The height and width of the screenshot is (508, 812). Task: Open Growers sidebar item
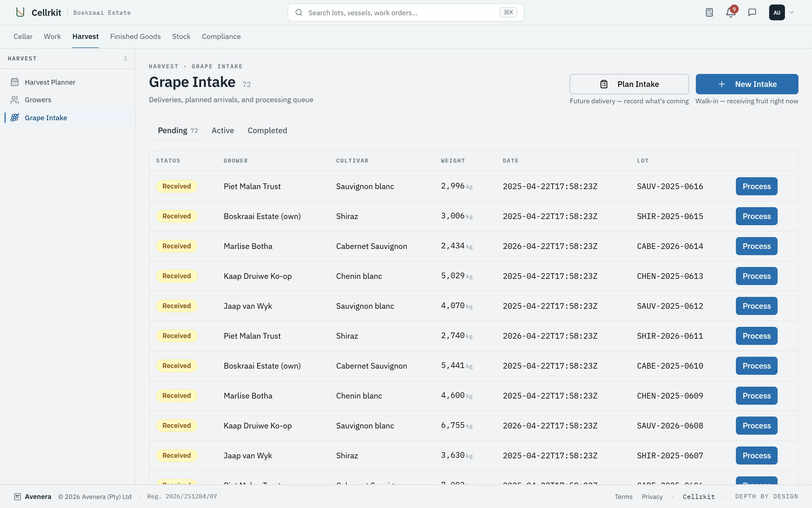68,100
